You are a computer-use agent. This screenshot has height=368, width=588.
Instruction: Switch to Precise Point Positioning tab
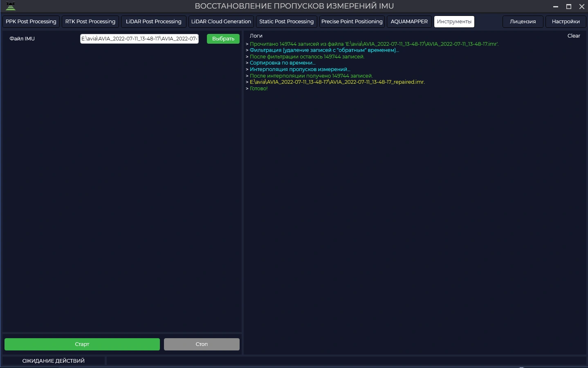pos(352,22)
